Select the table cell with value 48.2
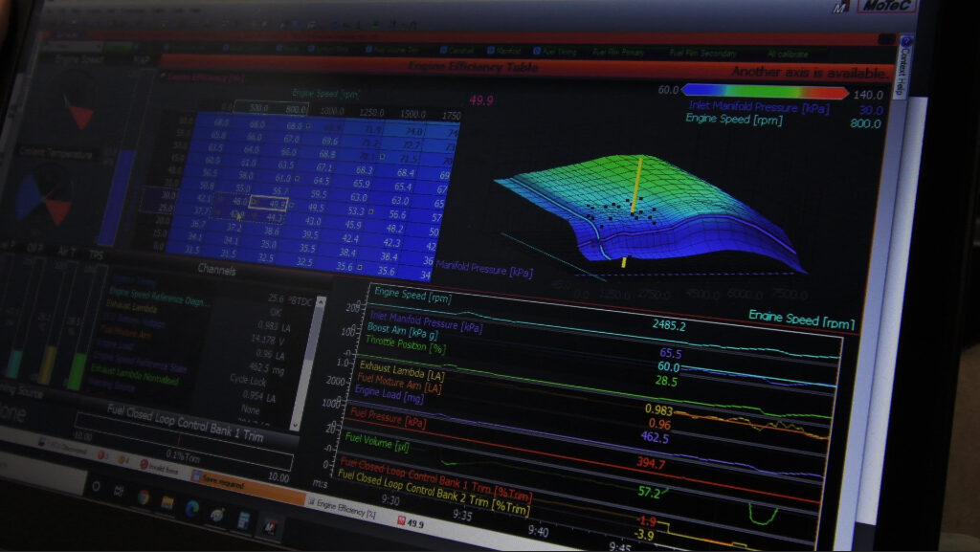This screenshot has width=980, height=552. coord(395,229)
